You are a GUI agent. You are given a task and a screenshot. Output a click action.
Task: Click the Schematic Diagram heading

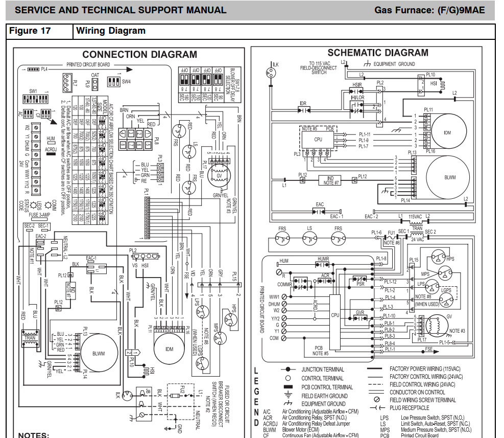tap(378, 53)
